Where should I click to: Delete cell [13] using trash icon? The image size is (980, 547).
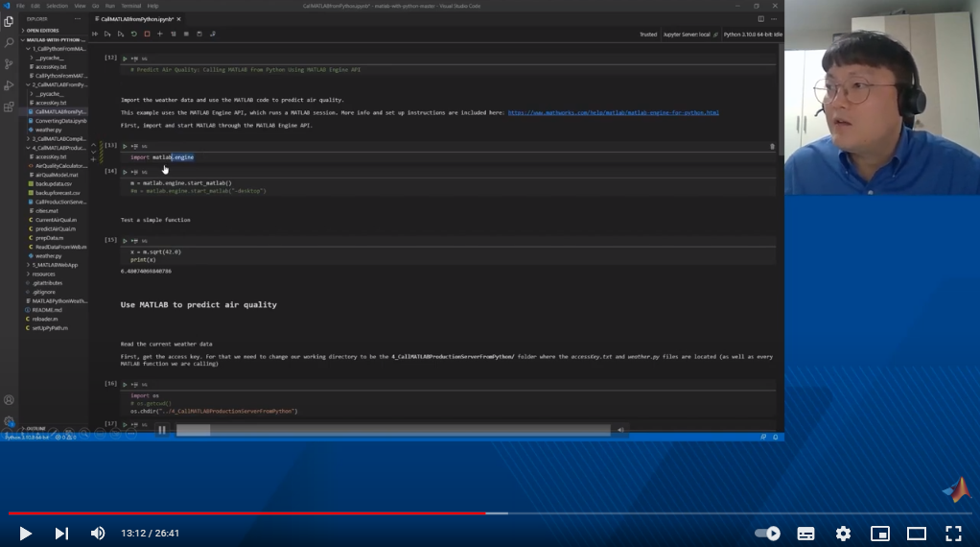tap(772, 146)
